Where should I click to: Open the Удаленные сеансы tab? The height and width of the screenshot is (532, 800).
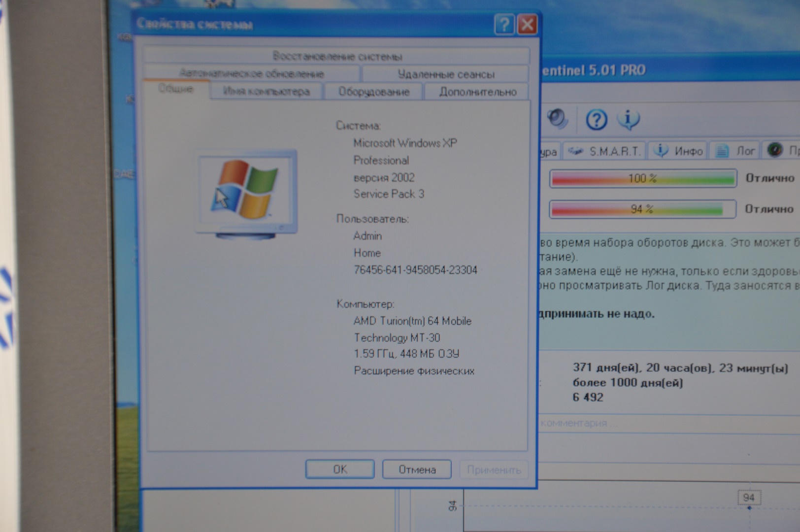[x=446, y=74]
